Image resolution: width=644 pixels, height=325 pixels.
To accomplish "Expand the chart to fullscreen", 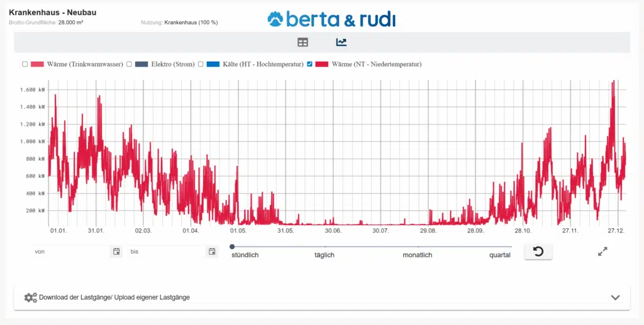I will 602,251.
